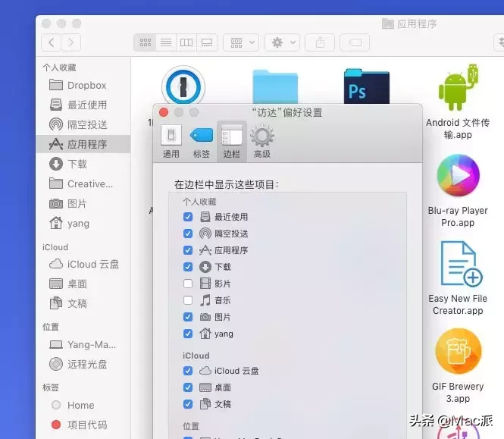504x439 pixels.
Task: Select the blue folder in Applications
Action: point(275,87)
